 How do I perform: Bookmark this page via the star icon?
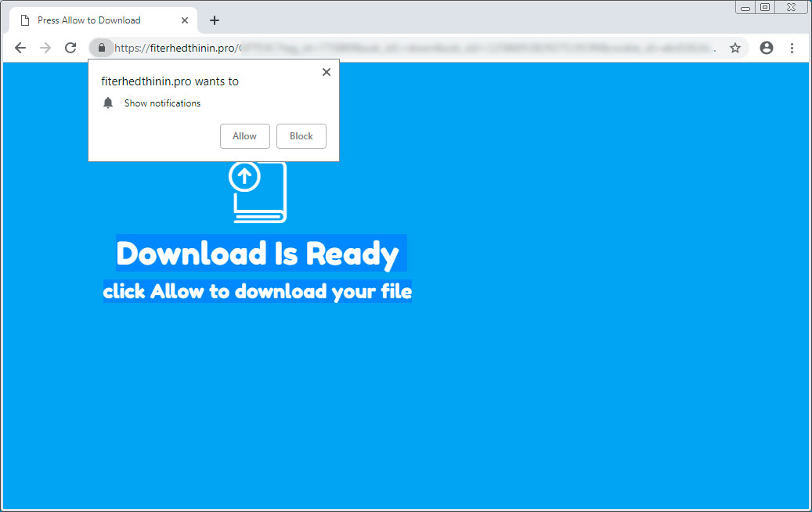click(735, 48)
